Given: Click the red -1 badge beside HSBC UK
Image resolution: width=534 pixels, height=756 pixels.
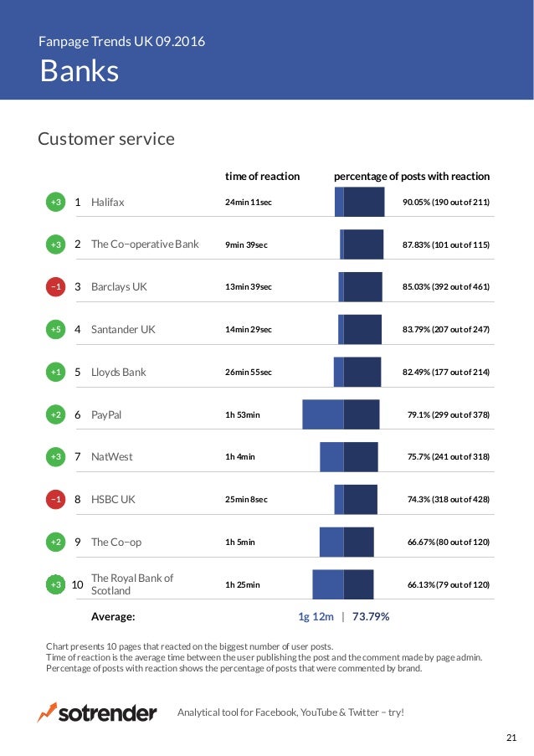Looking at the screenshot, I should [x=56, y=499].
